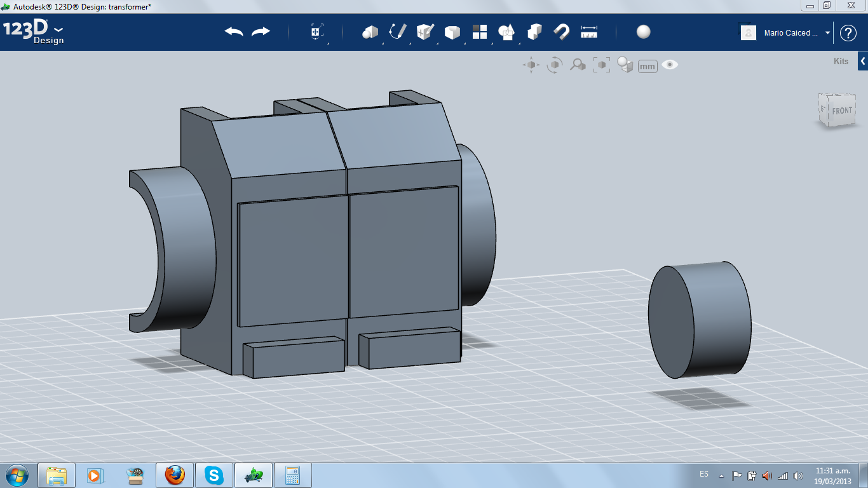Open the Sketch tools
The image size is (868, 488).
(397, 32)
